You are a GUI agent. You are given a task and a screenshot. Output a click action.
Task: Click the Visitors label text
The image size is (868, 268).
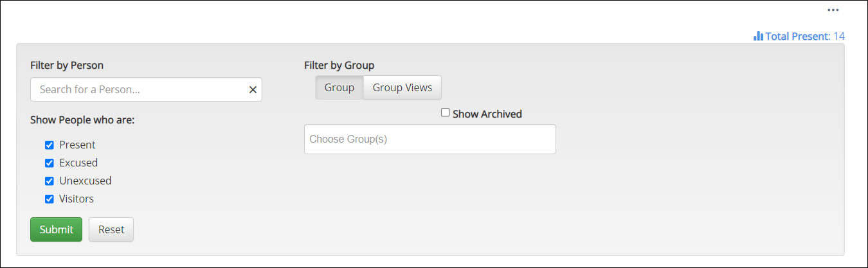[77, 199]
